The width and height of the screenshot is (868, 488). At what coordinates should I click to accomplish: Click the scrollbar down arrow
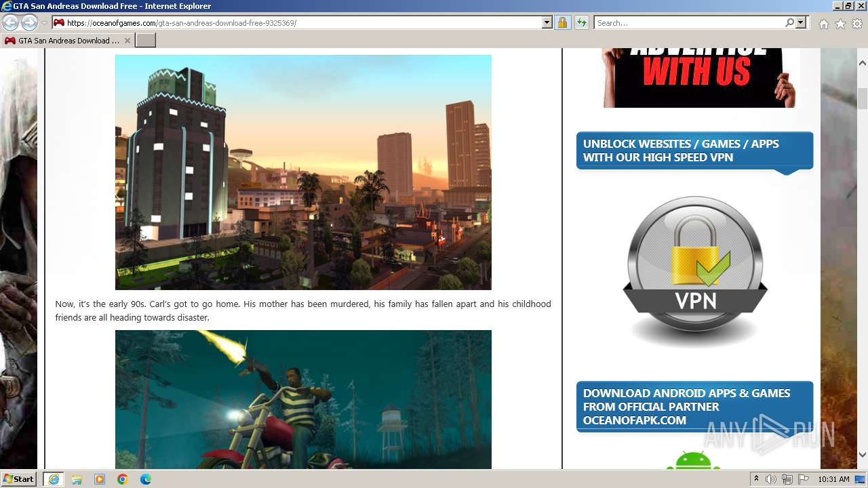pos(862,455)
